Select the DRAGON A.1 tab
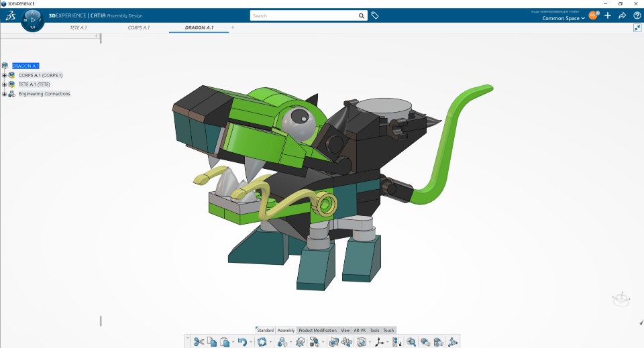Viewport: 644px width, 348px height. (x=199, y=27)
